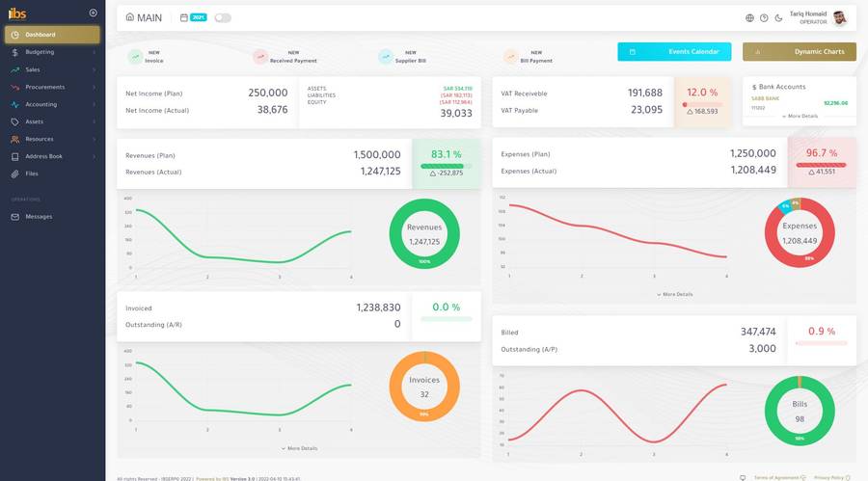Expand the Resources menu chevron

coord(95,139)
